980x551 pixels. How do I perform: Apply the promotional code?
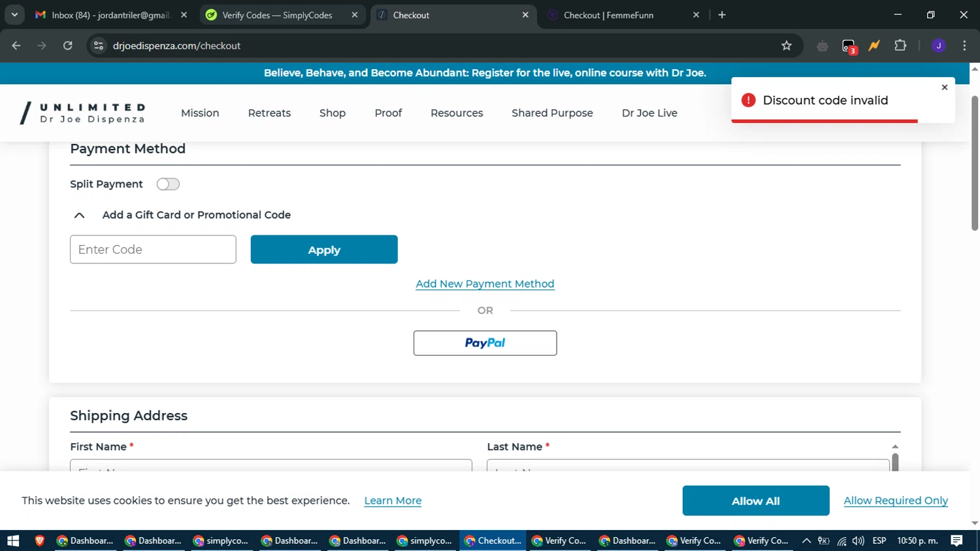[x=324, y=250]
